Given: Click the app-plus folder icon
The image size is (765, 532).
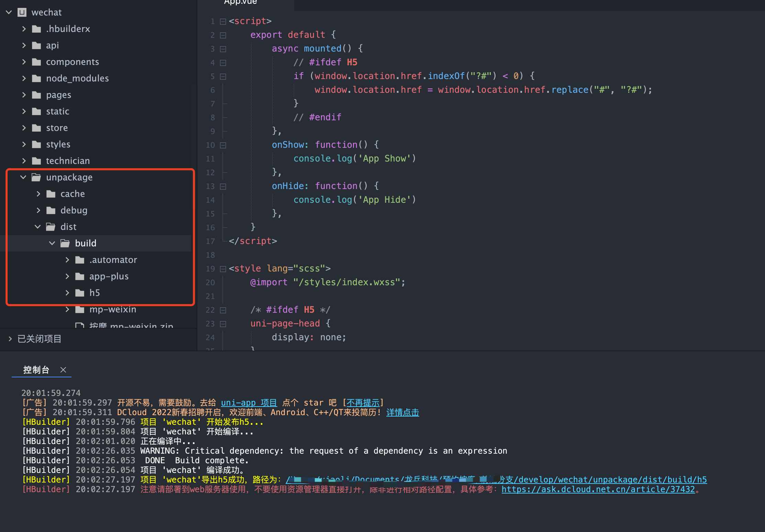Looking at the screenshot, I should coord(80,276).
